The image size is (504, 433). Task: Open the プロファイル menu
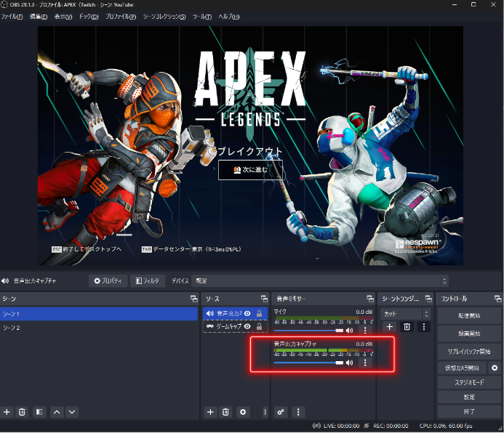(121, 17)
